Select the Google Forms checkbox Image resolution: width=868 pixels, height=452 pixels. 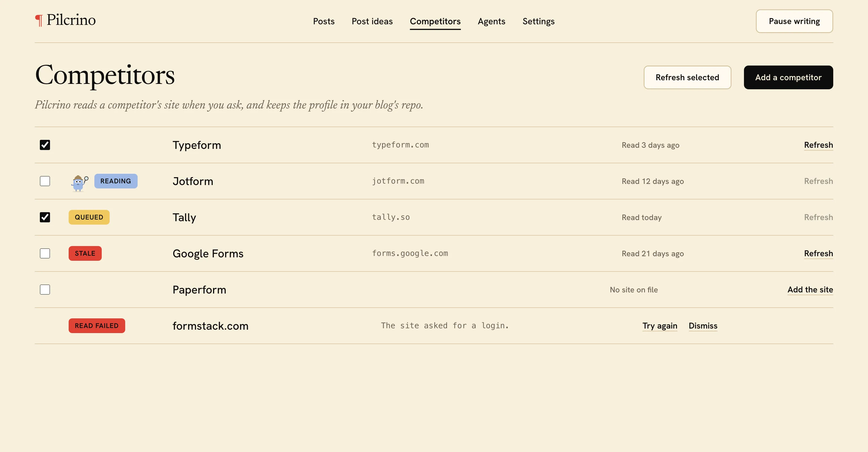coord(45,253)
